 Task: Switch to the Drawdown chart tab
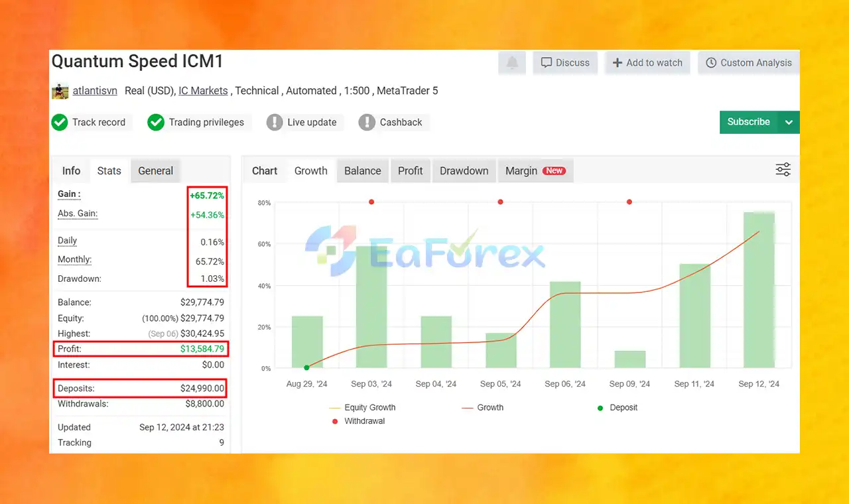[464, 170]
